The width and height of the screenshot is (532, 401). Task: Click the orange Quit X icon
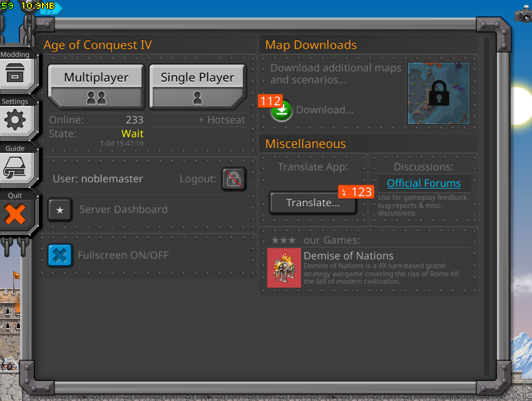[x=15, y=214]
